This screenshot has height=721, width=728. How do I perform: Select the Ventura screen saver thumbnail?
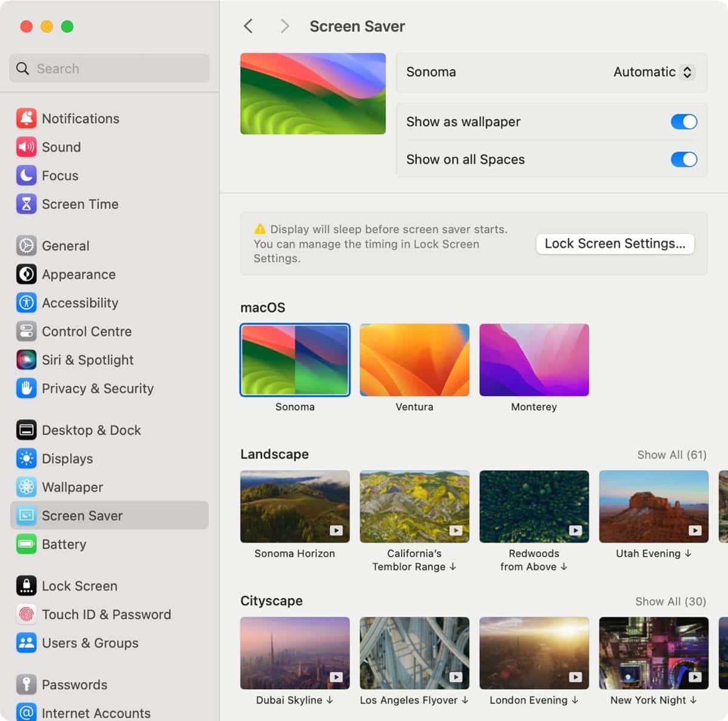414,360
